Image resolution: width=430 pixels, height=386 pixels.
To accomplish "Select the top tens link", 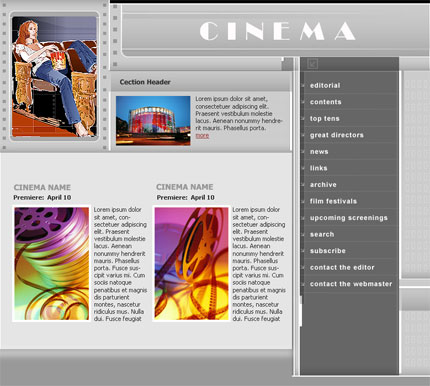I will tap(324, 119).
